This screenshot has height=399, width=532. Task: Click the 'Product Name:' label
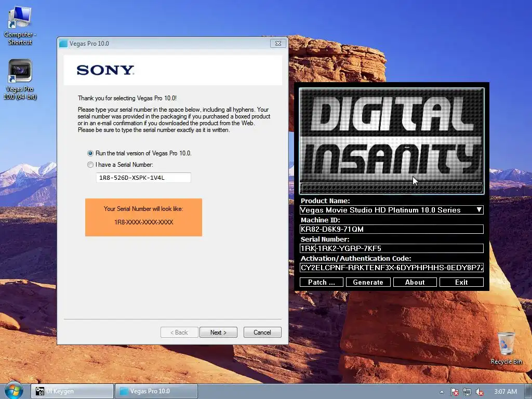(325, 201)
